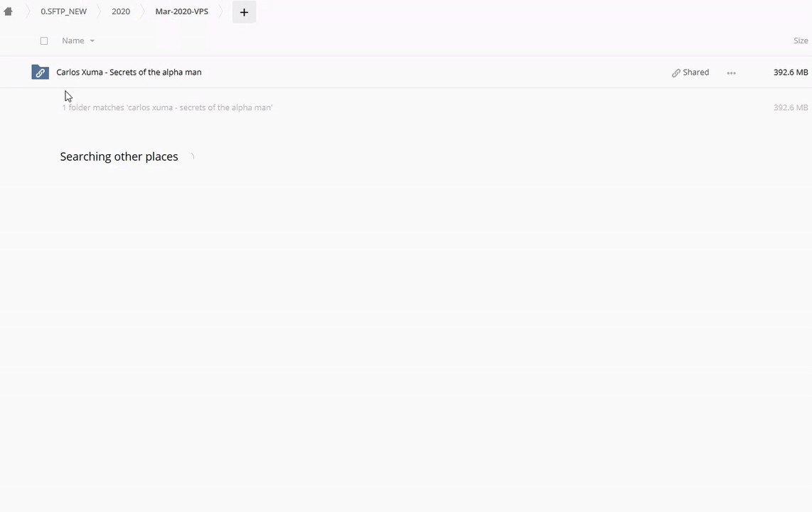Navigate to the 2020 breadcrumb folder

pos(121,12)
